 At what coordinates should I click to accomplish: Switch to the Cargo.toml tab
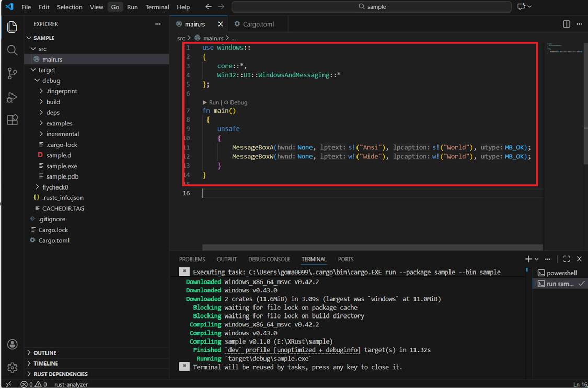[258, 24]
